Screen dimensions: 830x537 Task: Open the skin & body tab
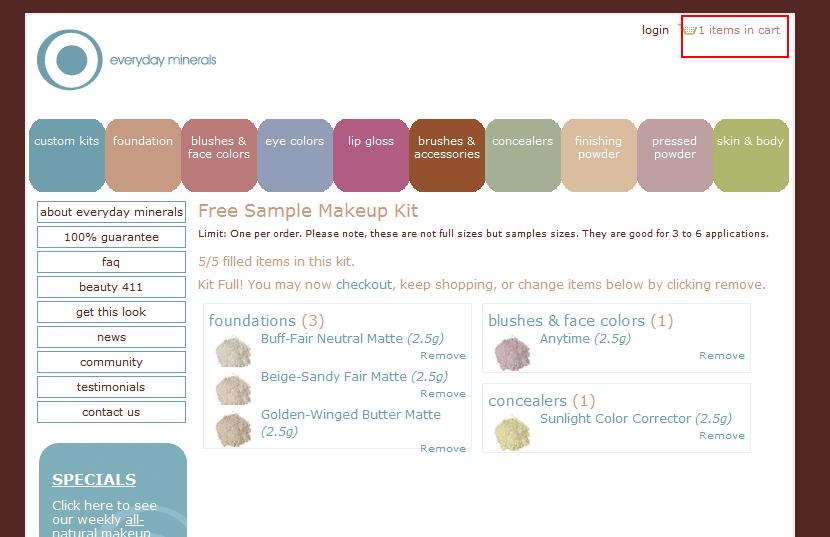[751, 155]
